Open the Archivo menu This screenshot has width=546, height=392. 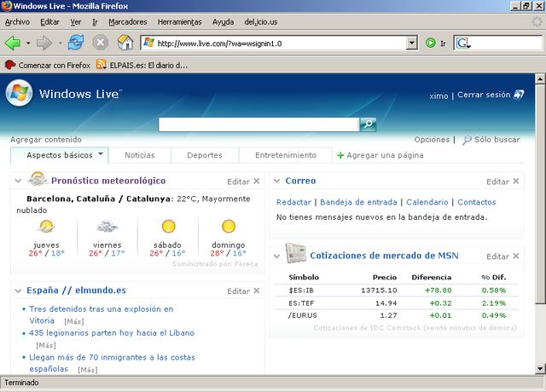pos(17,22)
